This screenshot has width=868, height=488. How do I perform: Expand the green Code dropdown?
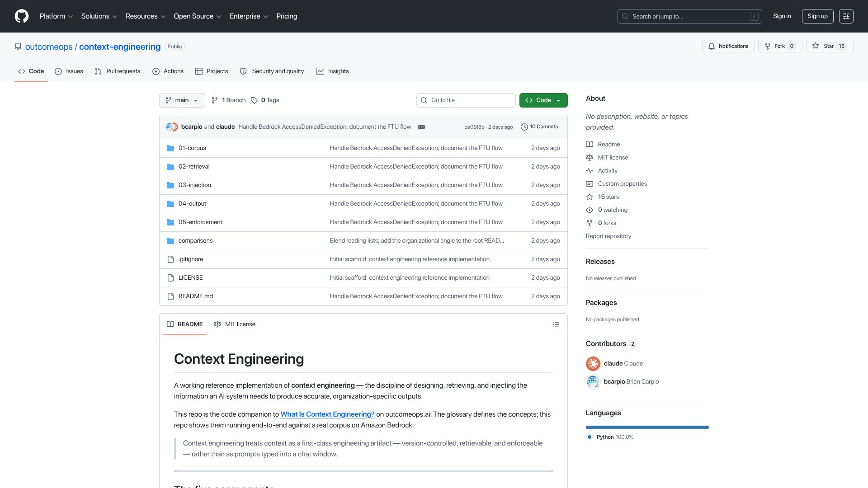pos(543,100)
